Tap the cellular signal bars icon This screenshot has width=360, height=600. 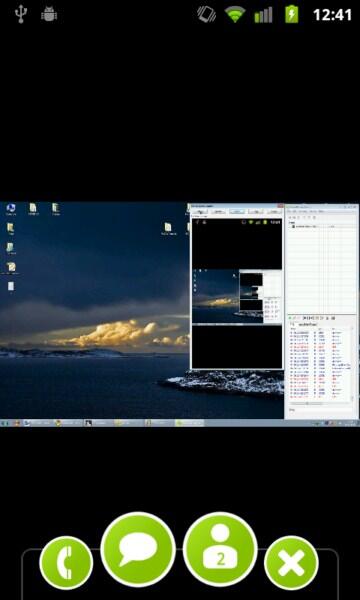click(x=264, y=15)
